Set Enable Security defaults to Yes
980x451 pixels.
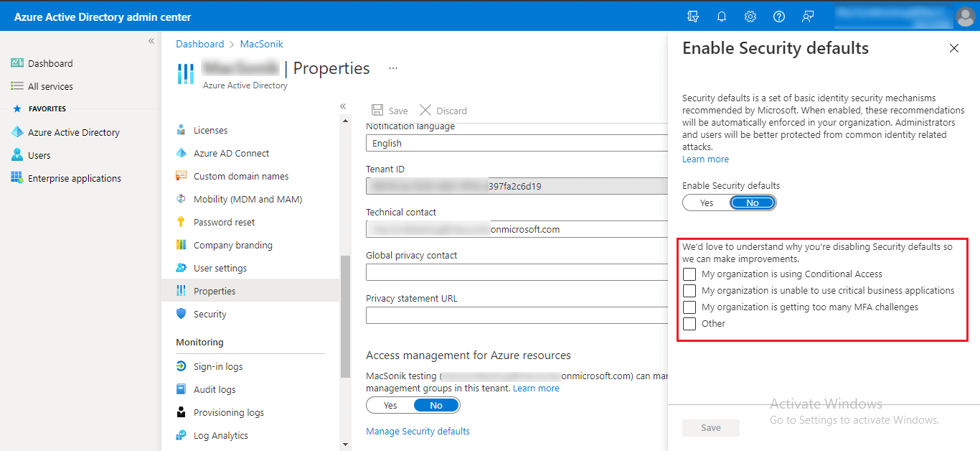click(x=707, y=203)
